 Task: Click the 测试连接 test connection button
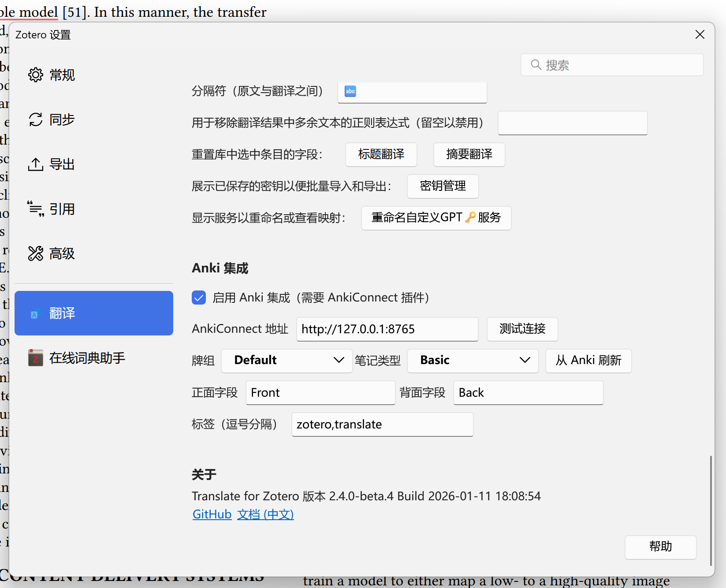pos(522,329)
